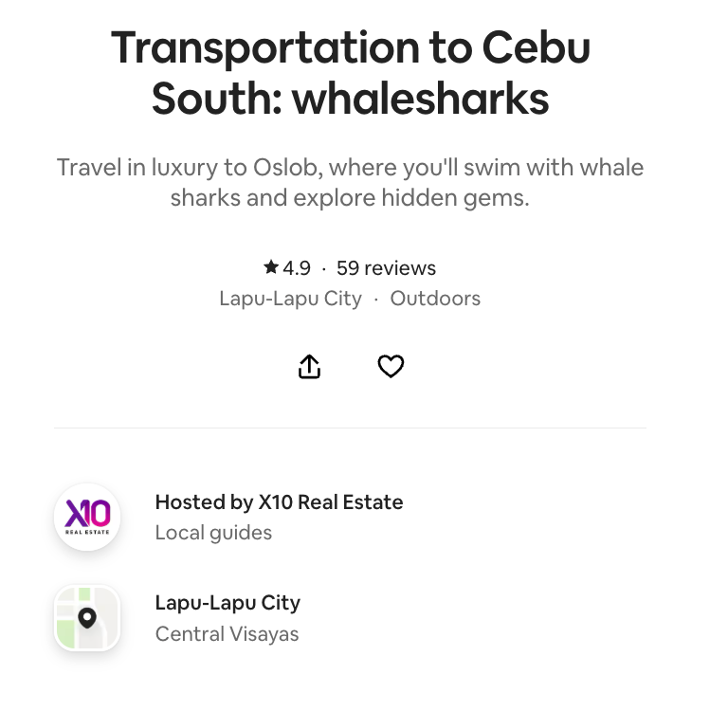Click Hosted by X10 Real Estate

click(279, 502)
